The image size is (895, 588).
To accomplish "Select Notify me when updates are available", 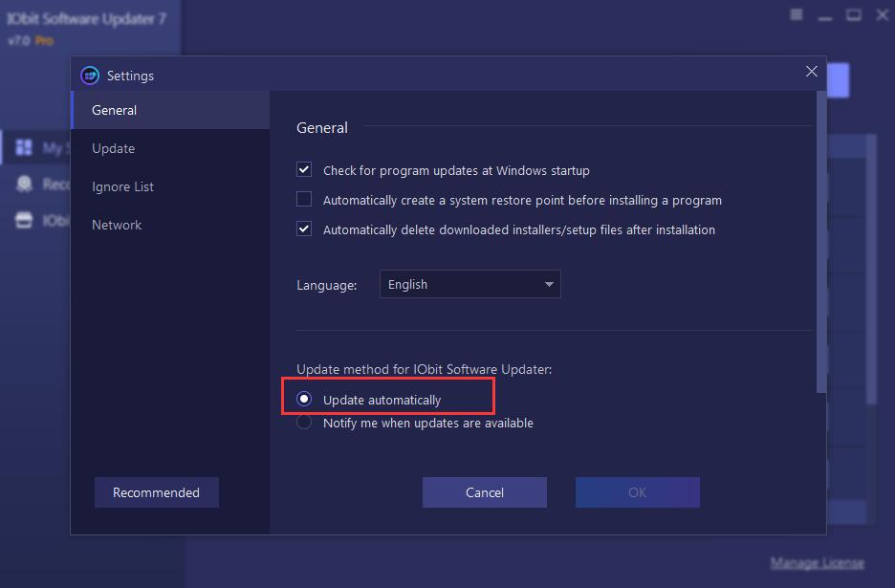I will click(x=304, y=423).
